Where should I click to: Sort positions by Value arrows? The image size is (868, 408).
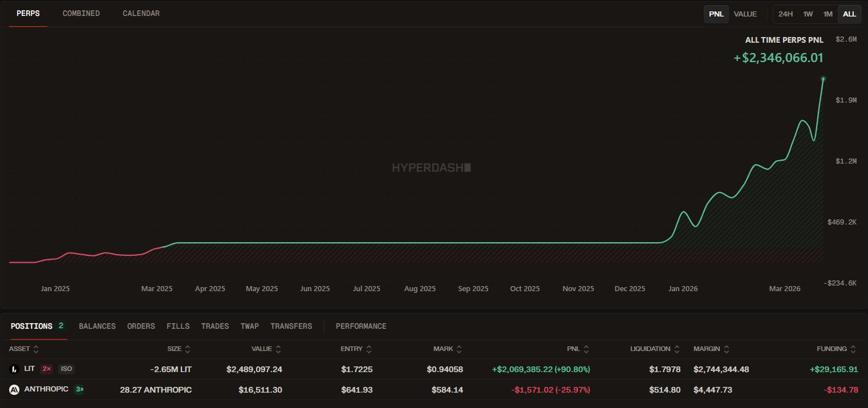[278, 349]
